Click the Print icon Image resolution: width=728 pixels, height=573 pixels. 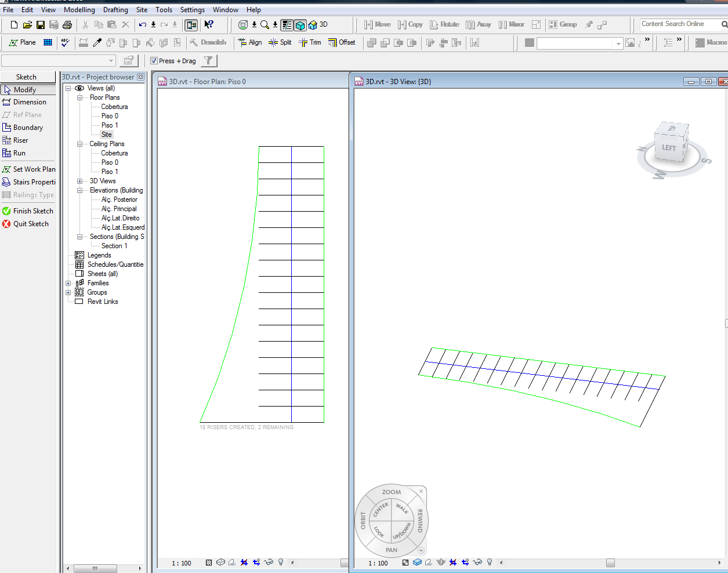67,24
